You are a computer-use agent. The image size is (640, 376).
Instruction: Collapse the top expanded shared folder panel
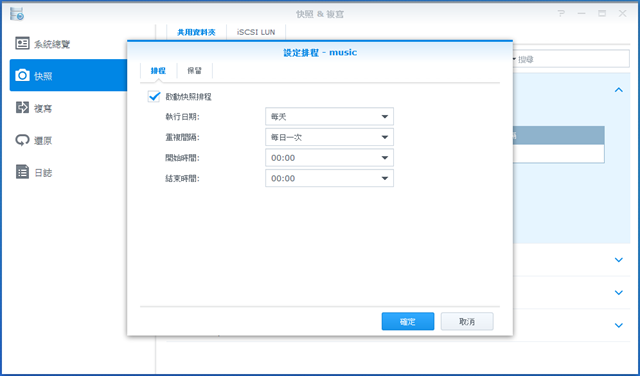[x=619, y=90]
